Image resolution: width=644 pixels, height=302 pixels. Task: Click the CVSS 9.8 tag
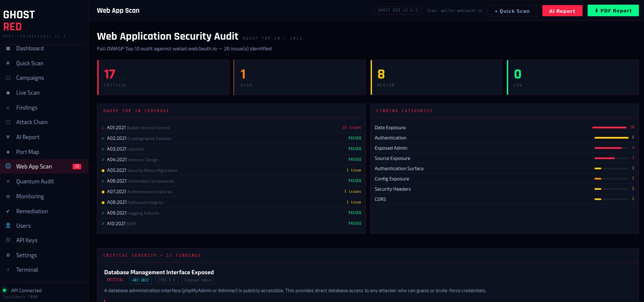point(167,280)
